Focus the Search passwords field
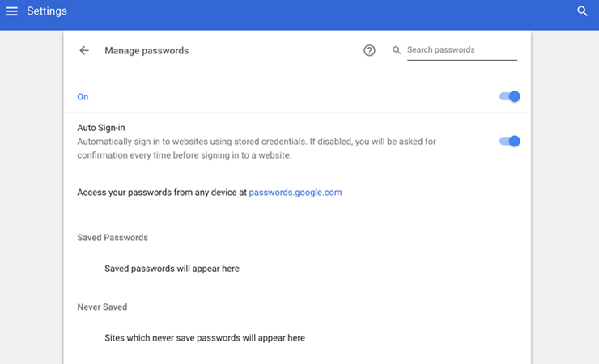The width and height of the screenshot is (599, 364). click(x=462, y=50)
